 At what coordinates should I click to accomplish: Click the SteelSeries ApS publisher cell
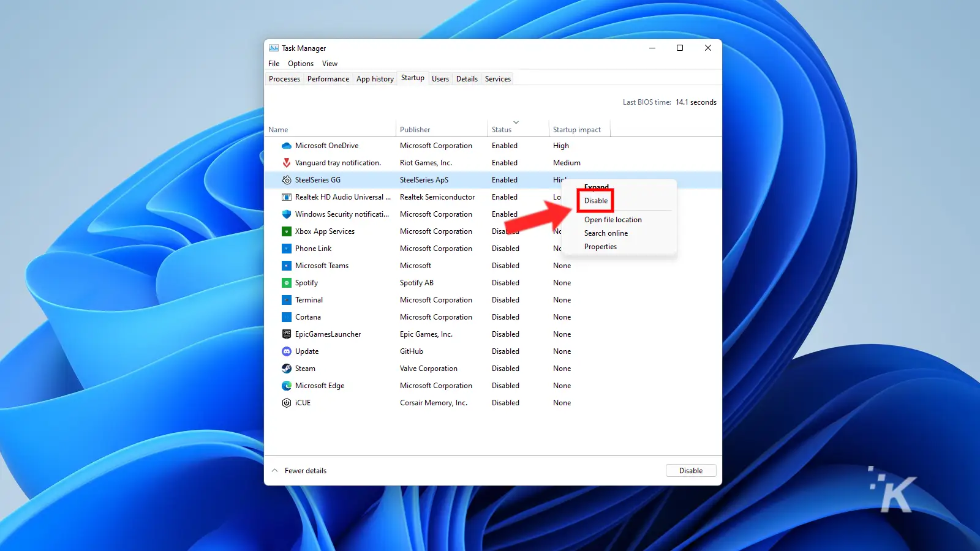(x=424, y=180)
